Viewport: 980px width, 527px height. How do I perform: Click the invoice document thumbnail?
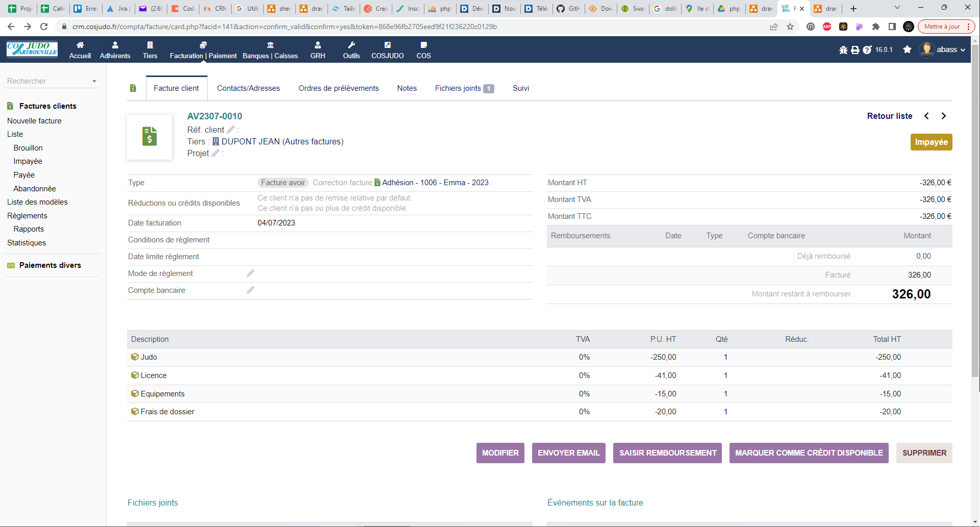point(149,137)
